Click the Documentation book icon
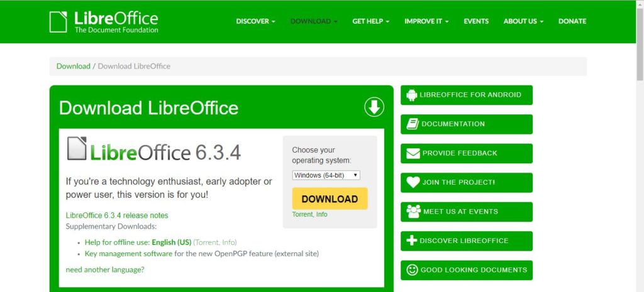 [413, 124]
